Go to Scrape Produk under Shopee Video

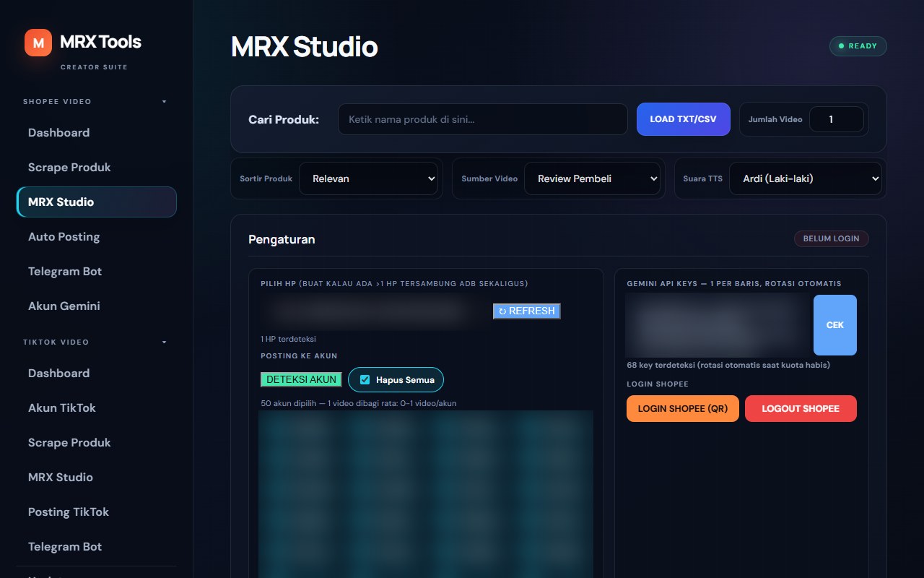(x=97, y=168)
